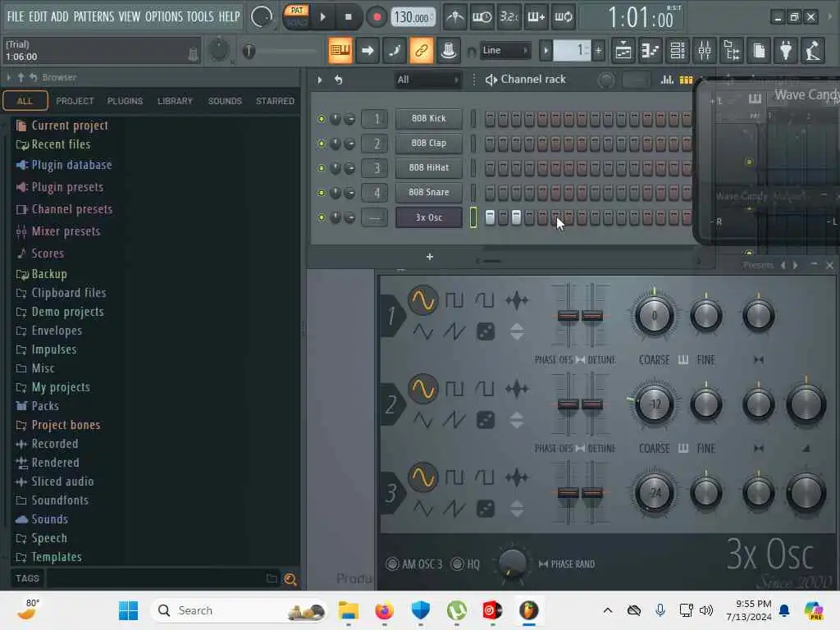
Task: Toggle PAT/SONG mode switch
Action: click(296, 16)
